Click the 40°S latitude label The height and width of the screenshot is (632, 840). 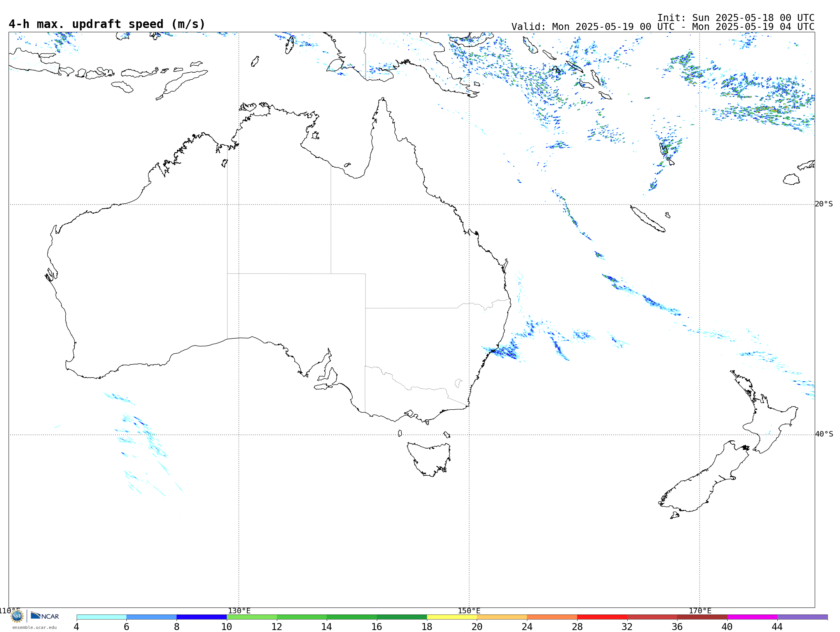(x=824, y=434)
